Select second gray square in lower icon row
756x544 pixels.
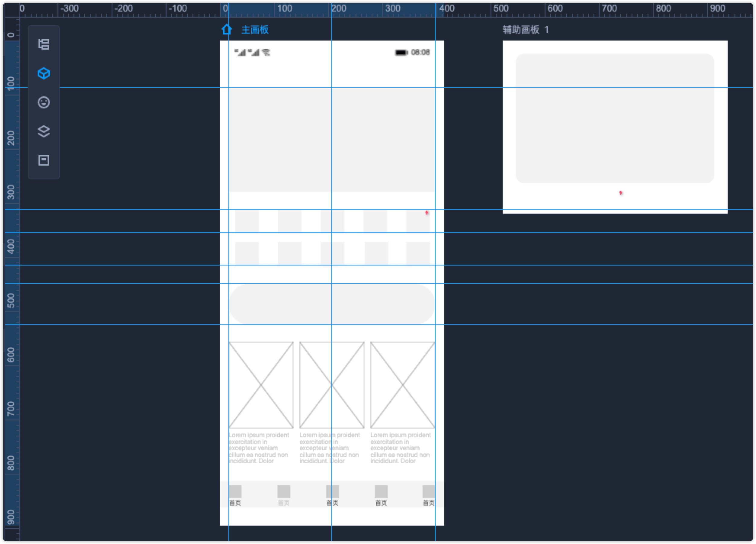[290, 254]
